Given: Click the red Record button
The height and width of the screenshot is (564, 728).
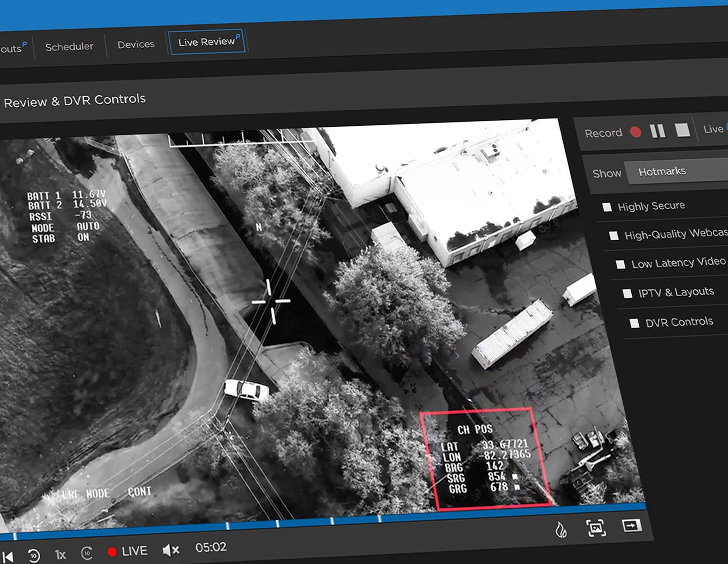Looking at the screenshot, I should pyautogui.click(x=635, y=132).
